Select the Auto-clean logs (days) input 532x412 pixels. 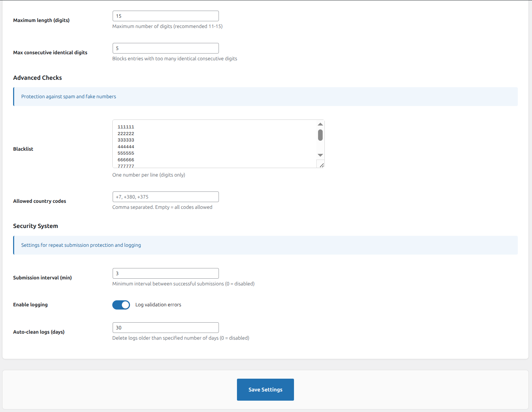click(165, 327)
